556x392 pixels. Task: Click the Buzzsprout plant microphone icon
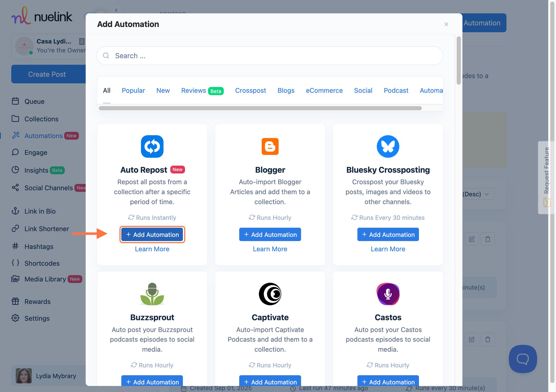click(152, 294)
